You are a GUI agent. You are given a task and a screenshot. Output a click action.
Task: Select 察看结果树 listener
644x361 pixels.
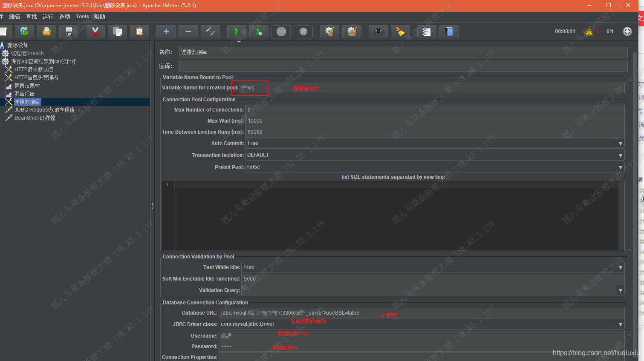coord(27,86)
